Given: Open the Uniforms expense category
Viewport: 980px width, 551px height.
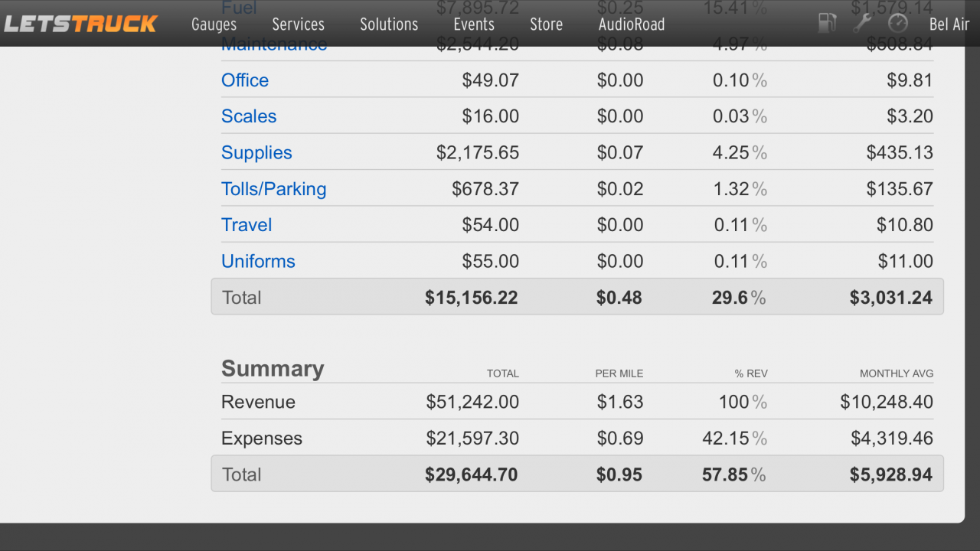Looking at the screenshot, I should pos(258,261).
